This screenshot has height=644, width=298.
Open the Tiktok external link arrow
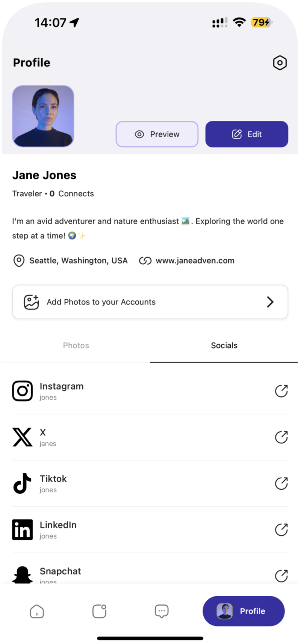(x=281, y=483)
